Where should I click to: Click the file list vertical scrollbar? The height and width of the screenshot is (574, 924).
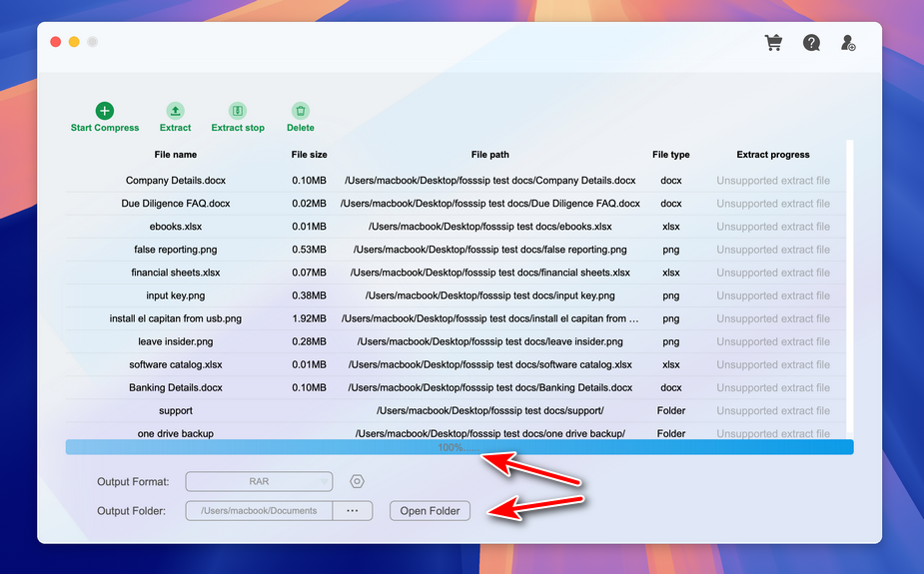tap(850, 289)
